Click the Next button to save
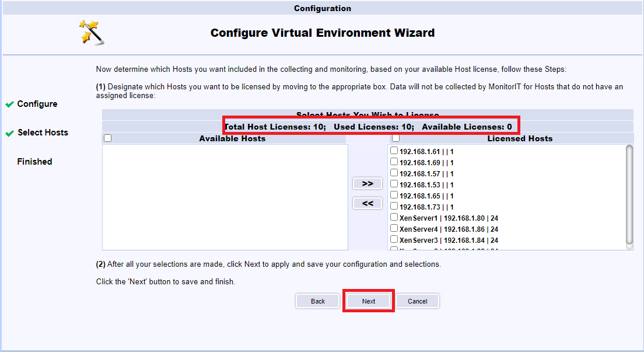Viewport: 644px width, 352px height. click(x=369, y=301)
